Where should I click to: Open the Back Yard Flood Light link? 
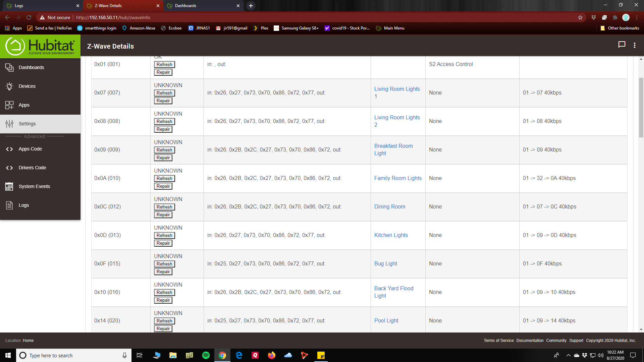coord(394,292)
